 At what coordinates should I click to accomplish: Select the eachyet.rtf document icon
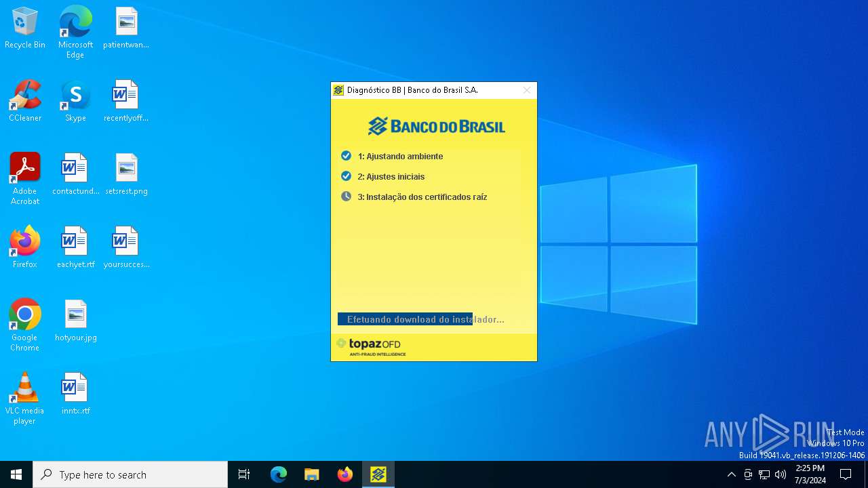coord(75,248)
